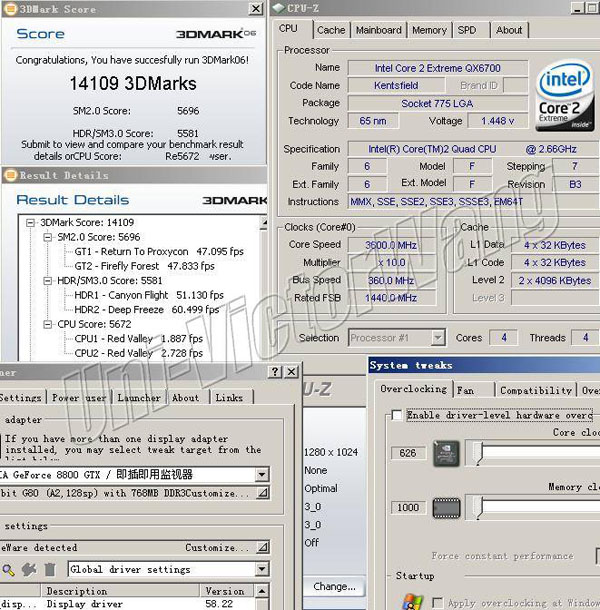Select HDR2 - Deep Freeze row
The width and height of the screenshot is (600, 610).
[147, 310]
